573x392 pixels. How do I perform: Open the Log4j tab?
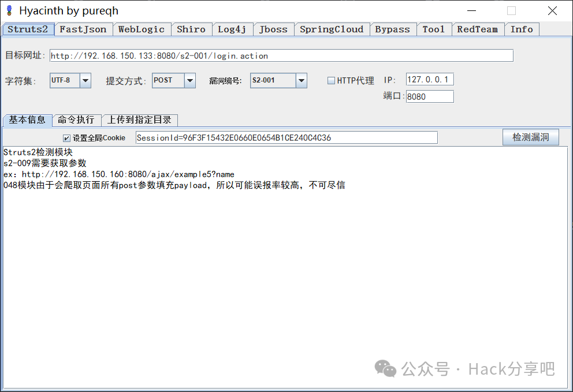click(x=232, y=29)
